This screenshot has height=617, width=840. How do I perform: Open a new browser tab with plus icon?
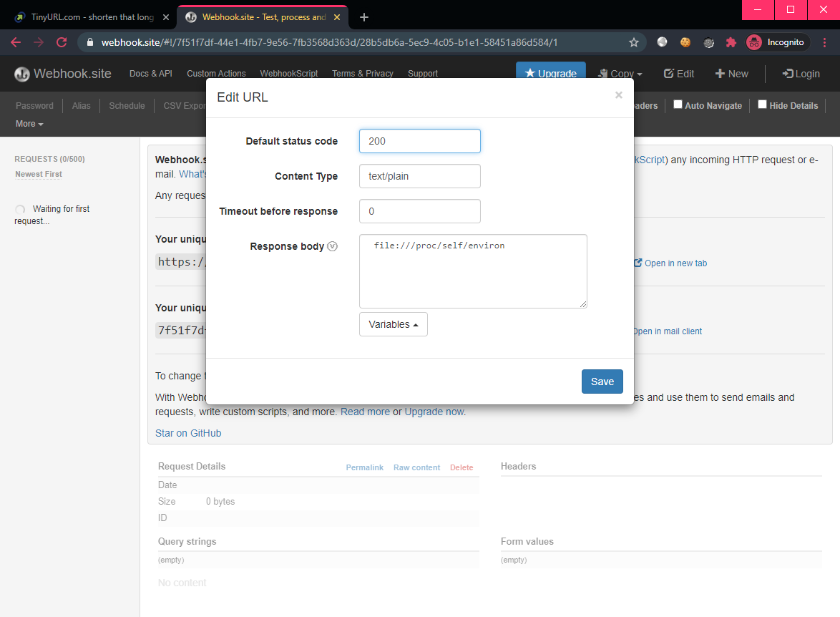pos(364,16)
